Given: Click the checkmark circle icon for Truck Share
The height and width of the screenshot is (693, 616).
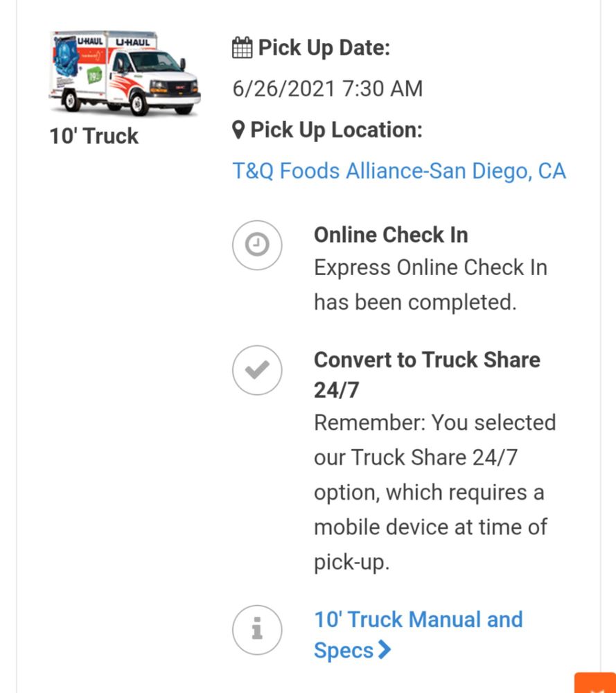Looking at the screenshot, I should click(x=257, y=370).
